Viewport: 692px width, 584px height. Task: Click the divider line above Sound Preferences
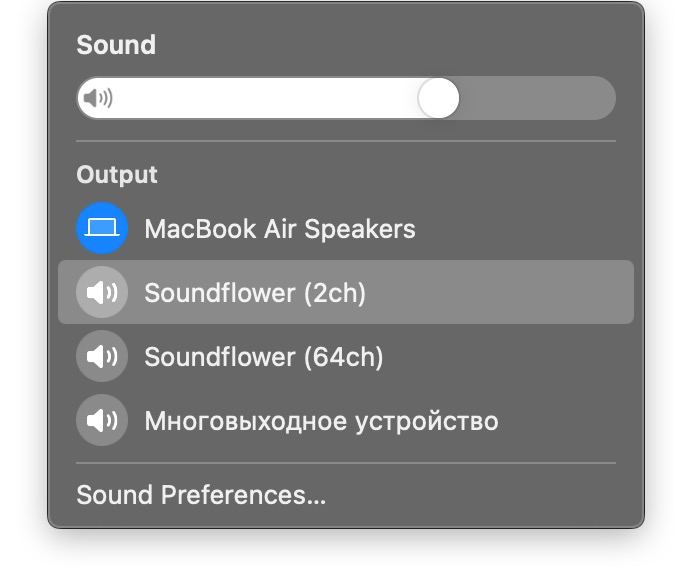[x=346, y=463]
